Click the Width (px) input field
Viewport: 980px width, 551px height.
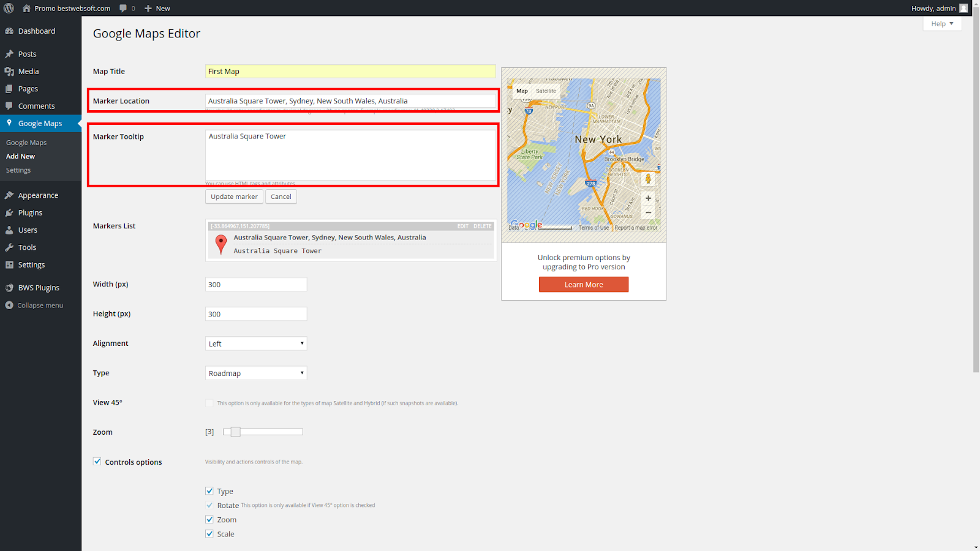[256, 284]
